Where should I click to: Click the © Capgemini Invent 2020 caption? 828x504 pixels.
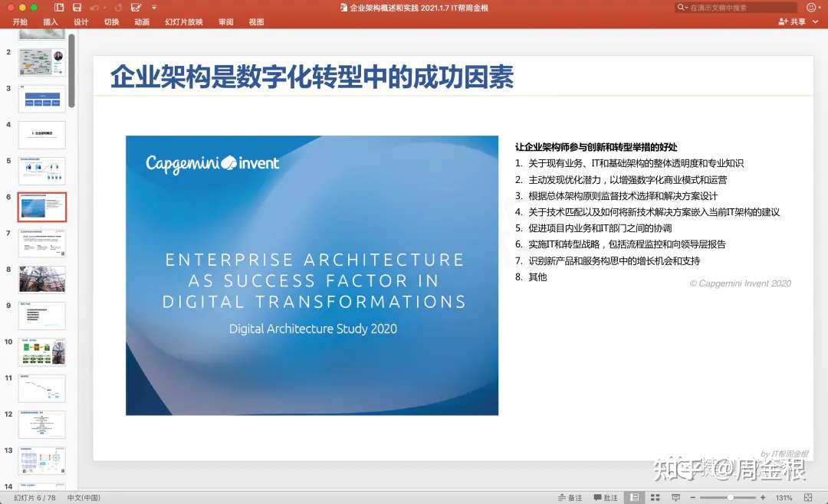(741, 283)
